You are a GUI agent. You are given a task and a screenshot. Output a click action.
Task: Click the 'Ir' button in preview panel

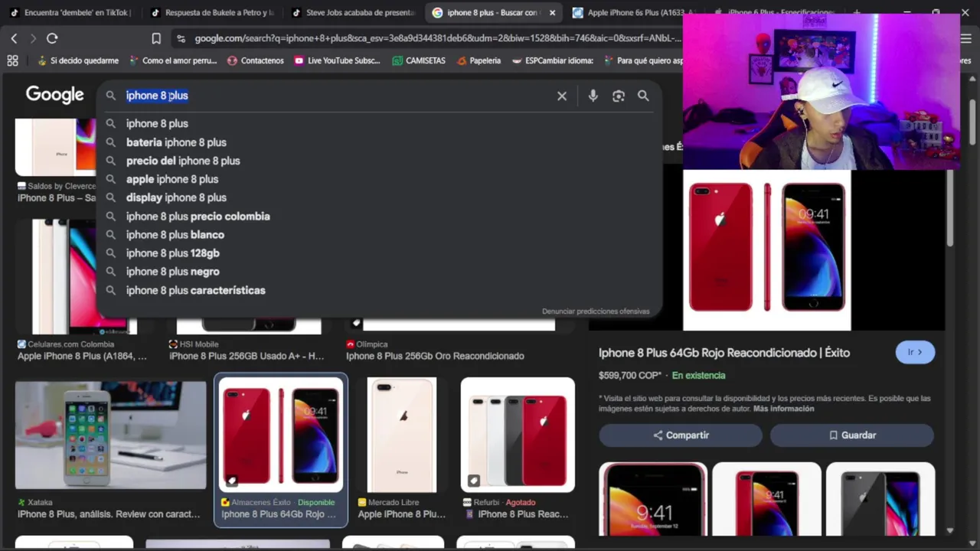915,352
